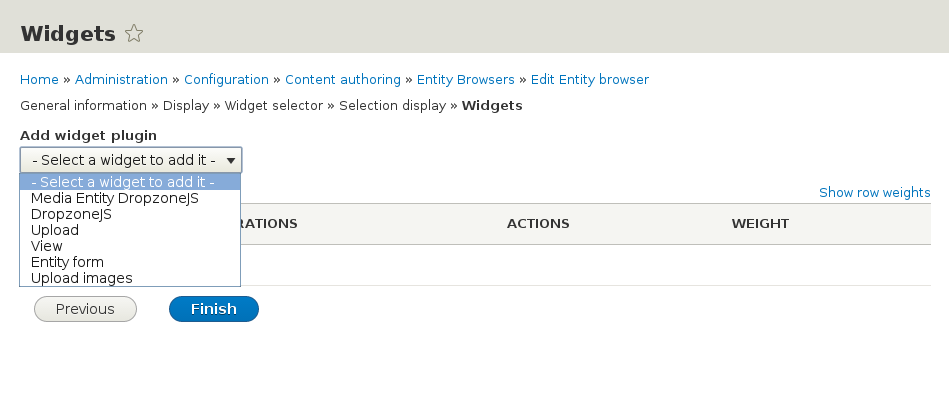The image size is (949, 407).
Task: Click the Show row weights link
Action: pyautogui.click(x=874, y=192)
